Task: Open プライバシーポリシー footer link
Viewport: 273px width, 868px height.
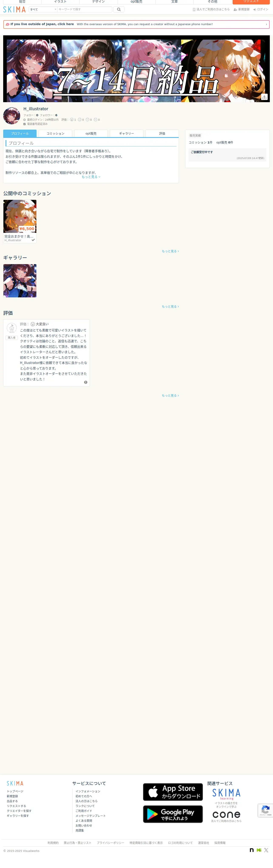Action: [x=110, y=843]
